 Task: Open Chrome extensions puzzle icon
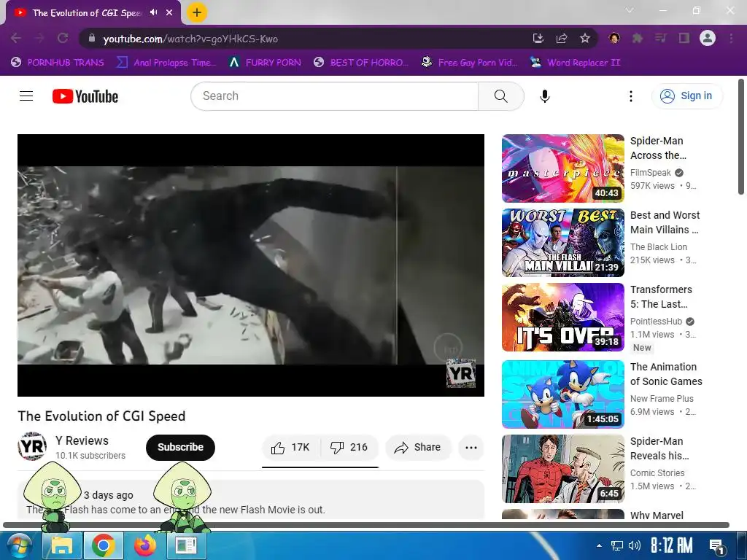638,38
